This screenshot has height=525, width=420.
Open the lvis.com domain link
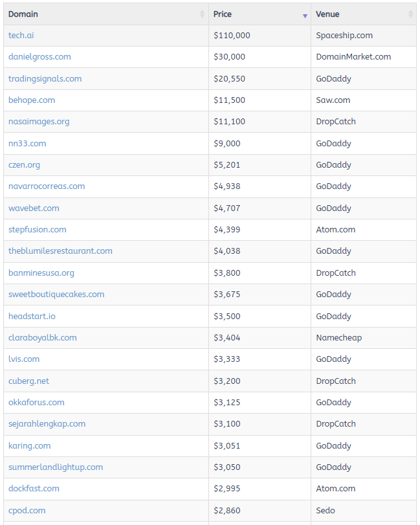(x=24, y=359)
